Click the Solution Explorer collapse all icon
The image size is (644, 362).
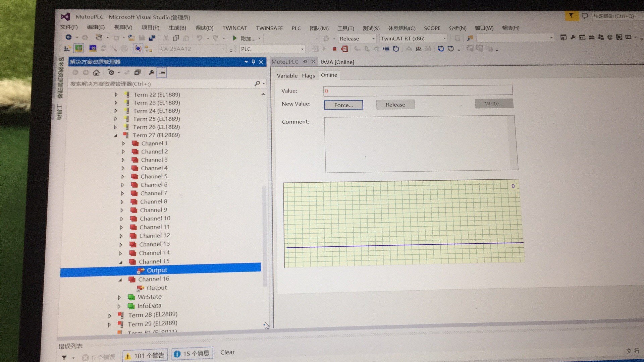point(138,72)
